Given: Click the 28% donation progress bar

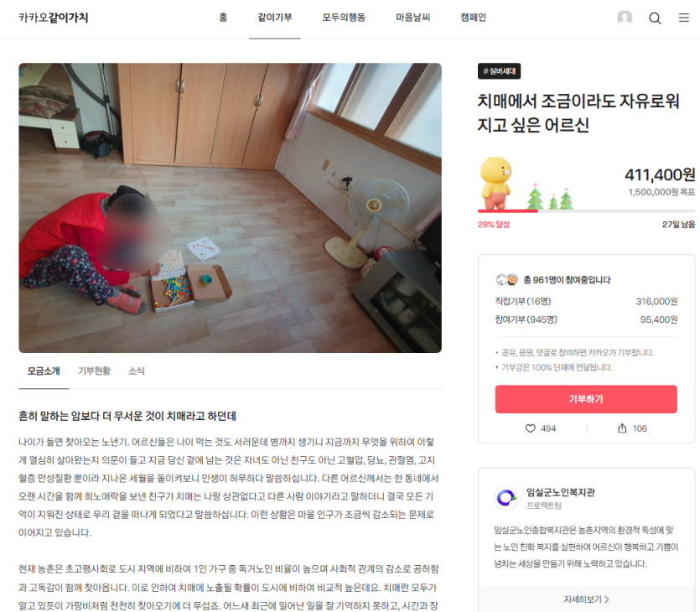Looking at the screenshot, I should pyautogui.click(x=586, y=211).
